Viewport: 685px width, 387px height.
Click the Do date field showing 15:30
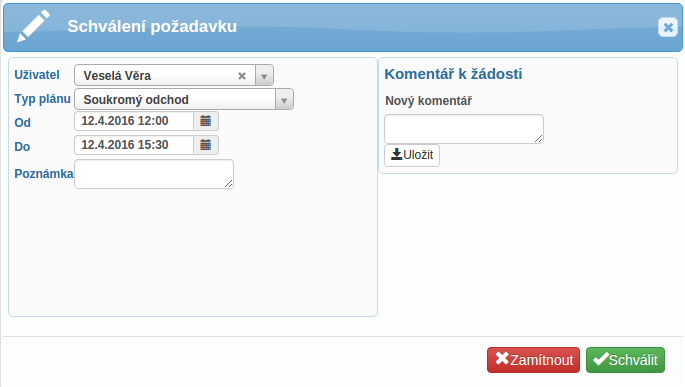point(134,145)
